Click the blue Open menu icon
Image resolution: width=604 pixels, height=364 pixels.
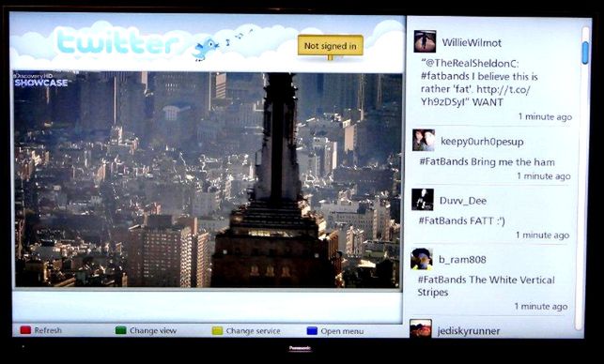(312, 331)
